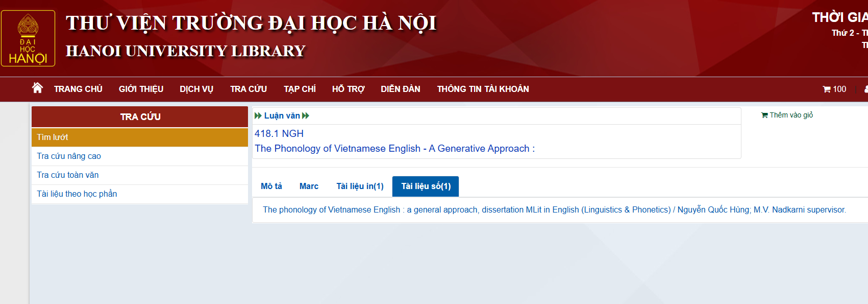Open the phonology dissertation digital document link
Screen dimensions: 868x304
click(554, 209)
